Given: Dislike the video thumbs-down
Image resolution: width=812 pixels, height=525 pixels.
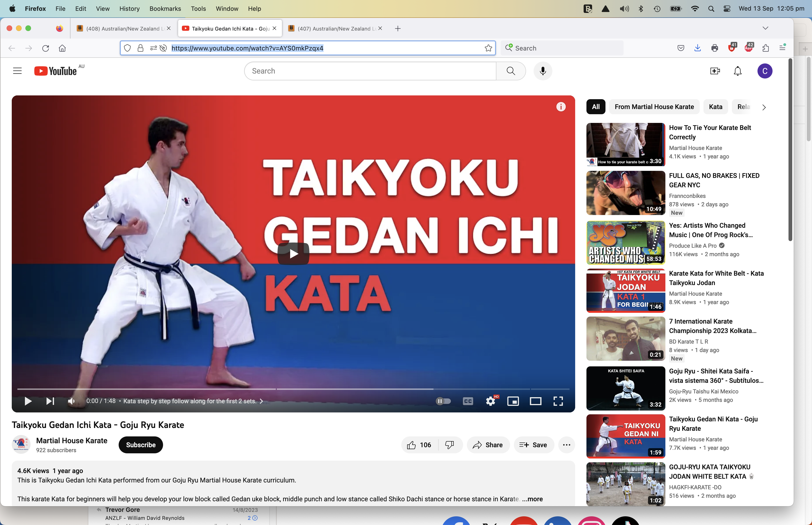Looking at the screenshot, I should tap(450, 445).
